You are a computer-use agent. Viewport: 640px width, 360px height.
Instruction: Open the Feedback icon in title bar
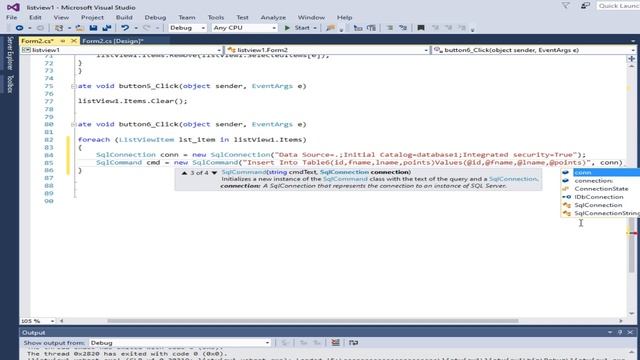click(x=585, y=6)
